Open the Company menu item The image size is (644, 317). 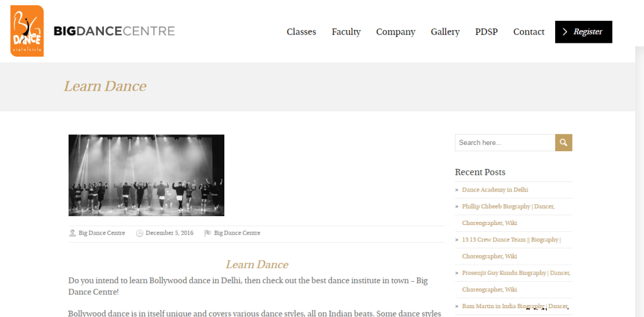coord(396,32)
